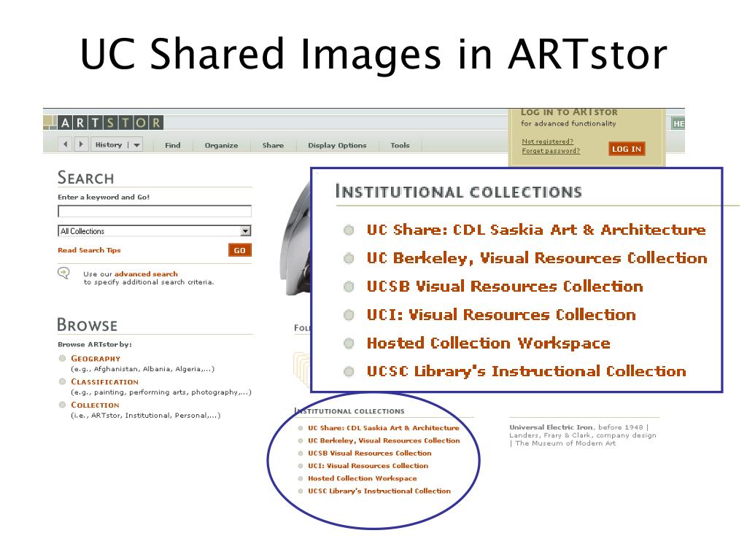Open UCI: Visual Resources Collection in small circled list
The image size is (747, 560).
click(368, 466)
